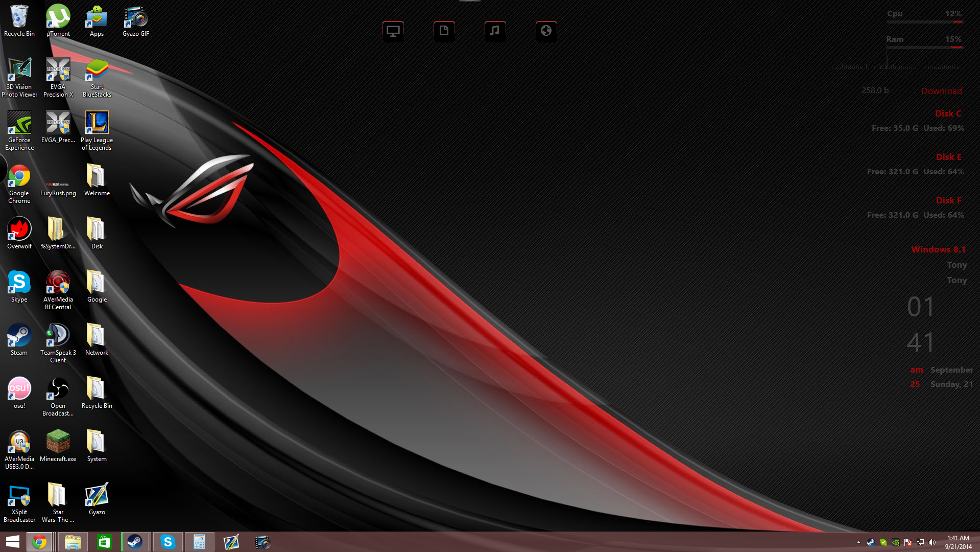Click the Disk E label in widget
Image resolution: width=980 pixels, height=552 pixels.
(948, 157)
